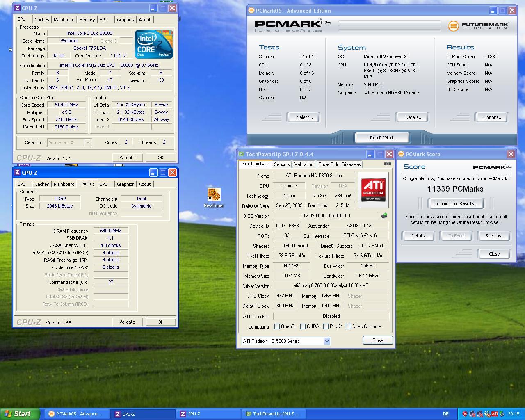Click the Bandwidth 162.4 GB/s value
The width and height of the screenshot is (525, 420).
coord(367,276)
